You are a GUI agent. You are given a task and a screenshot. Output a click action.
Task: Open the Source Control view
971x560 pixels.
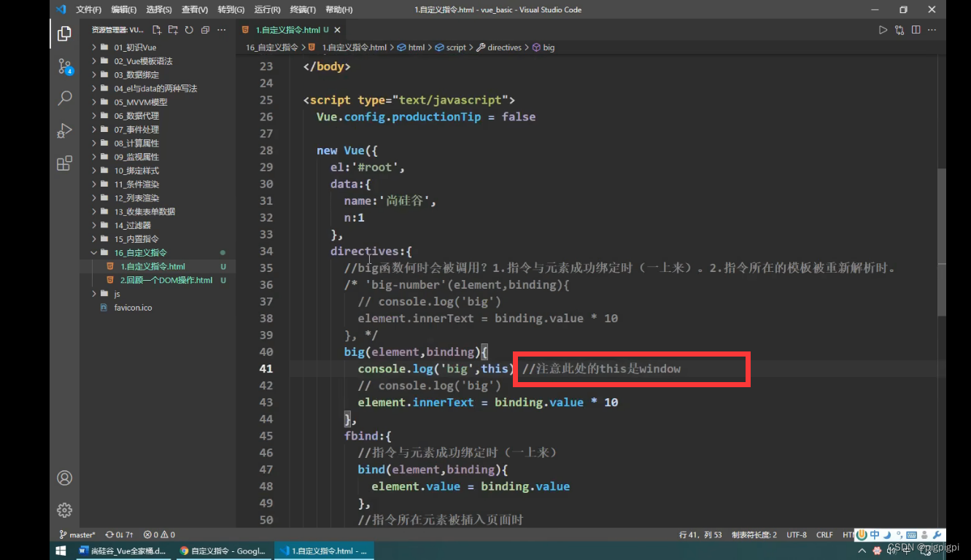[64, 67]
